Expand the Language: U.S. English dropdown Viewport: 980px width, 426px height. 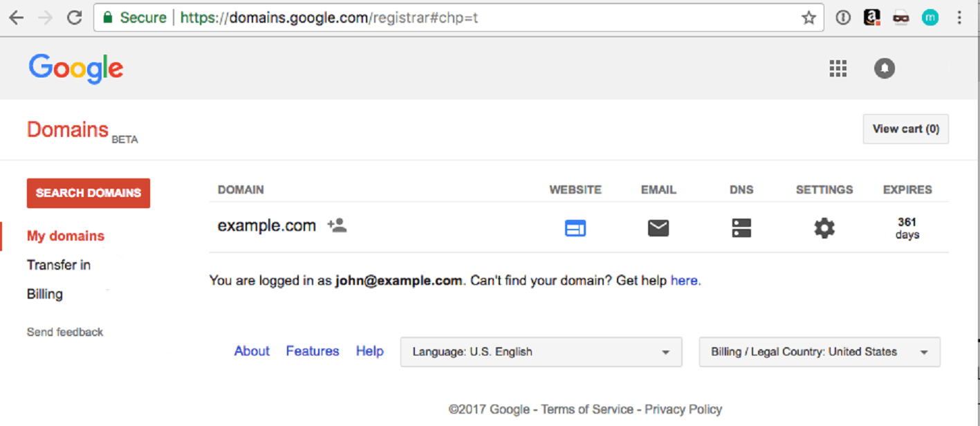pyautogui.click(x=541, y=352)
